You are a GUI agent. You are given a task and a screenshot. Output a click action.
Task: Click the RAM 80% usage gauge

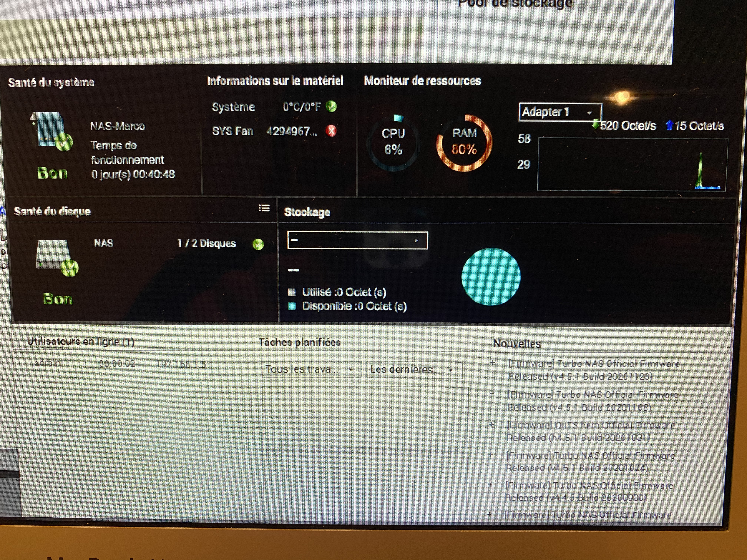464,142
